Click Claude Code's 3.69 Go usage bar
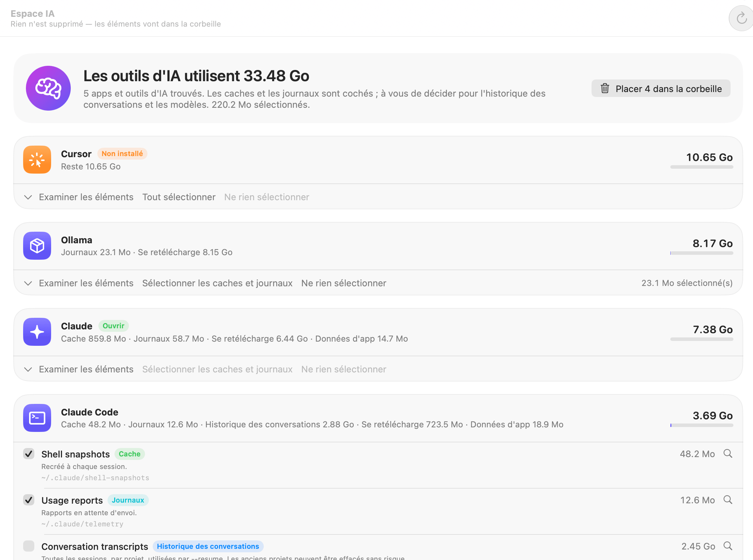The image size is (753, 560). 702,425
